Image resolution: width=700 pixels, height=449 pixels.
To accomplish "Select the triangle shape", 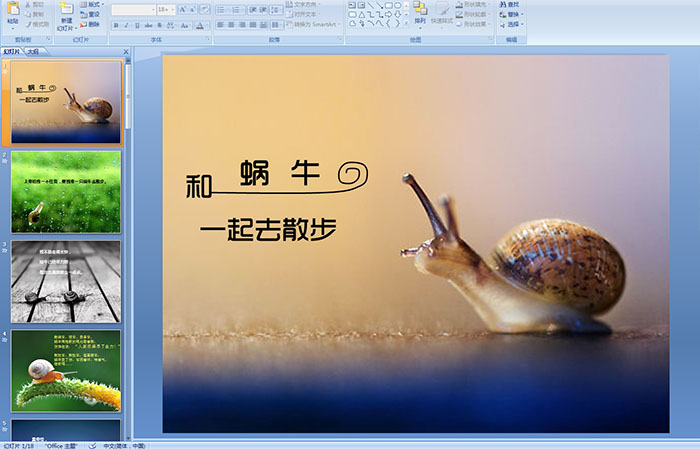I will [x=361, y=15].
